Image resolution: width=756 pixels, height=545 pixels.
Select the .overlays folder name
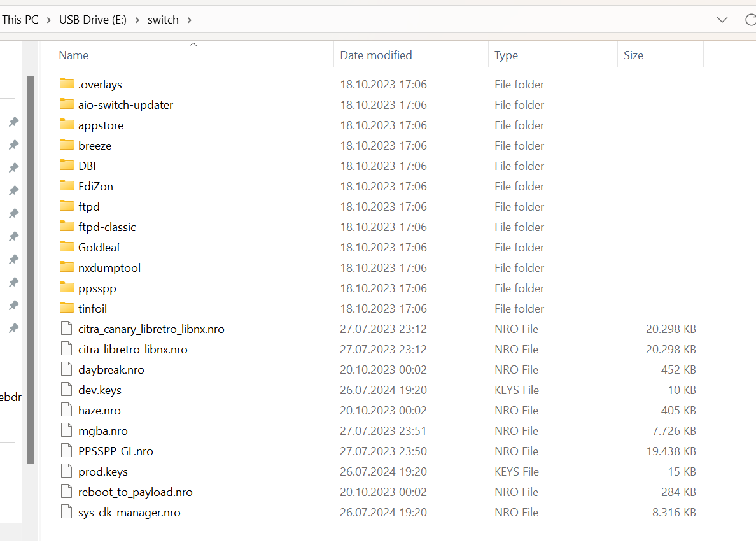pyautogui.click(x=101, y=85)
